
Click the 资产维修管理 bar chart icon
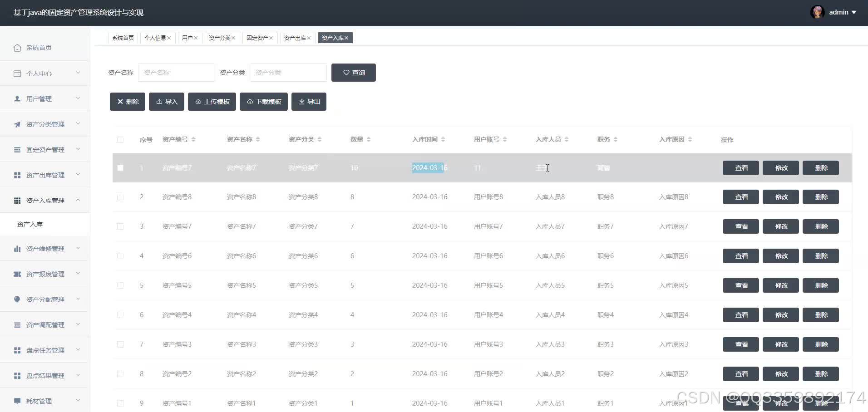pyautogui.click(x=17, y=249)
